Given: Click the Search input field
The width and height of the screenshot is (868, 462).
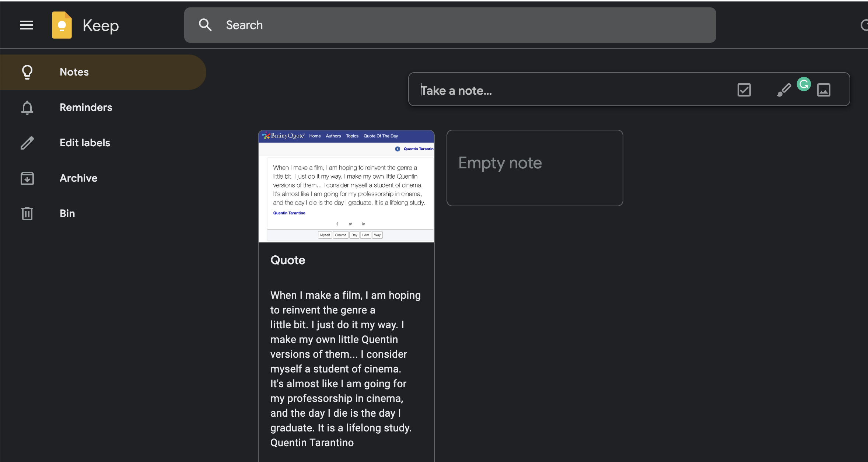Looking at the screenshot, I should tap(442, 25).
